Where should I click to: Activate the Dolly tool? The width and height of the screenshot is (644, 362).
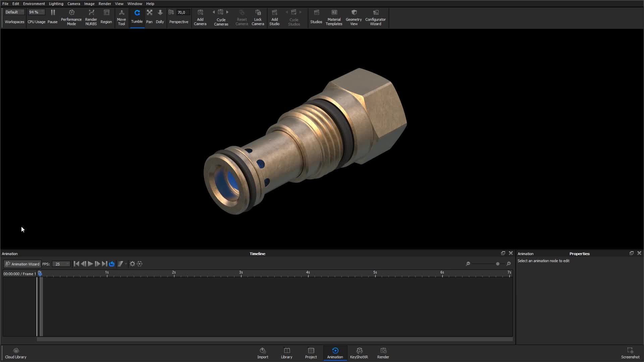(160, 17)
